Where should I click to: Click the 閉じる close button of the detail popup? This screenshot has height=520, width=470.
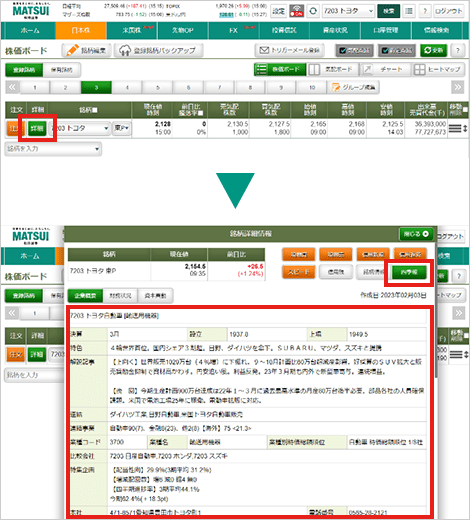[416, 234]
